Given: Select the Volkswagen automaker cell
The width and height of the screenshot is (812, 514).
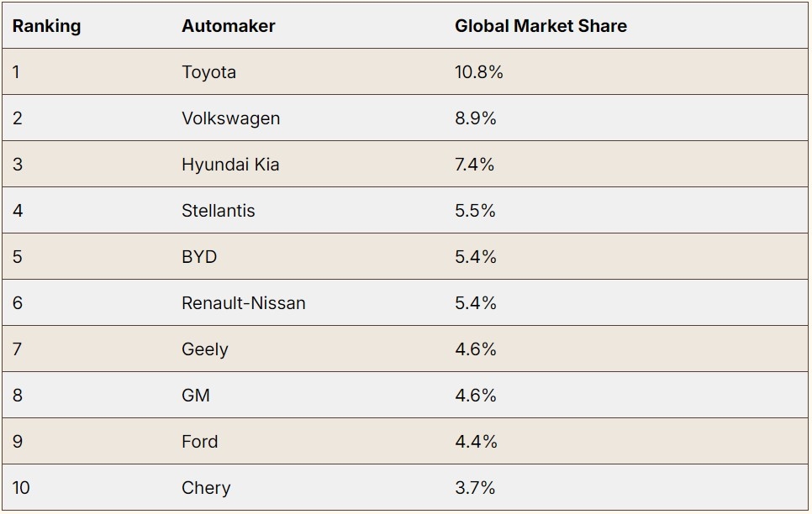Looking at the screenshot, I should (230, 118).
